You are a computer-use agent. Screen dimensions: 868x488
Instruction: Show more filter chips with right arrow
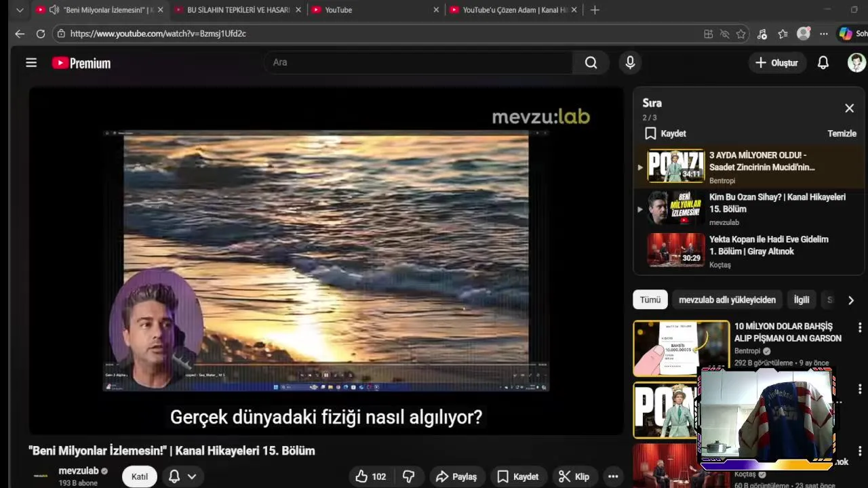pyautogui.click(x=850, y=300)
